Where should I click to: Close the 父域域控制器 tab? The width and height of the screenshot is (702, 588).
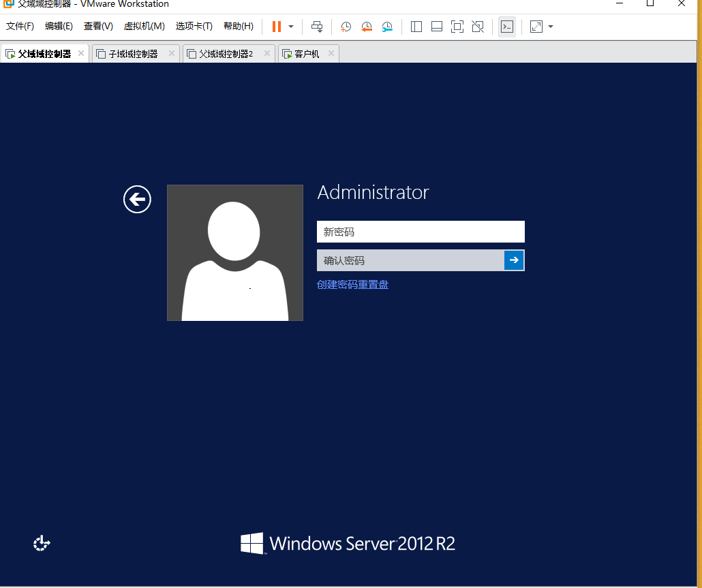click(x=81, y=53)
